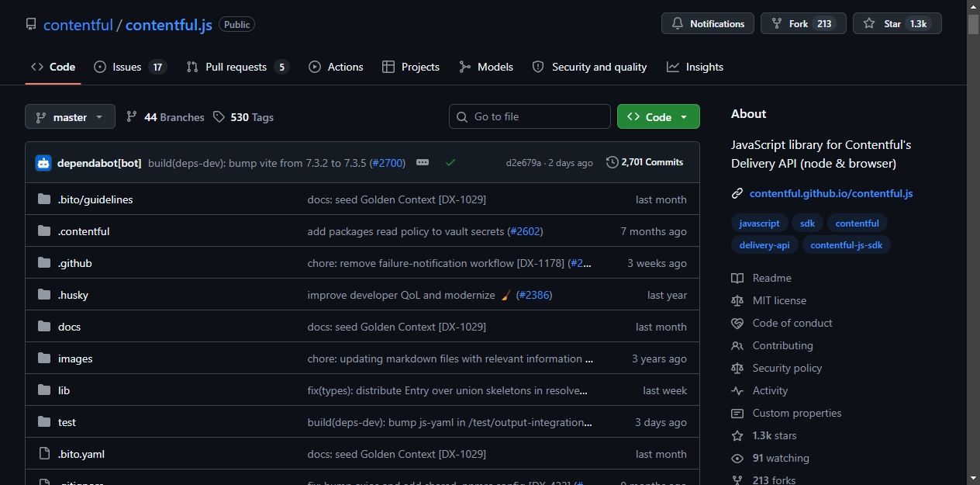
Task: Click the history clock icon by 2,701 Commits
Action: click(x=612, y=162)
